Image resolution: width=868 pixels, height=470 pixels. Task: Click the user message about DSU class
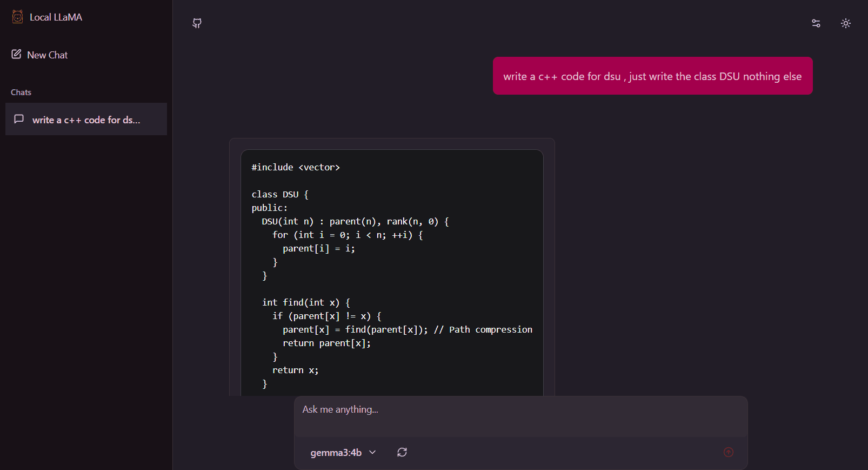click(652, 76)
